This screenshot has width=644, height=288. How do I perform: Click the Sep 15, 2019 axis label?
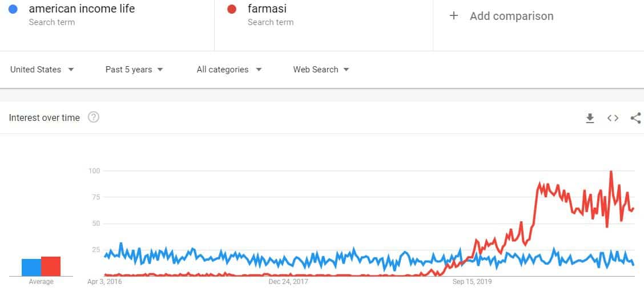(x=472, y=282)
